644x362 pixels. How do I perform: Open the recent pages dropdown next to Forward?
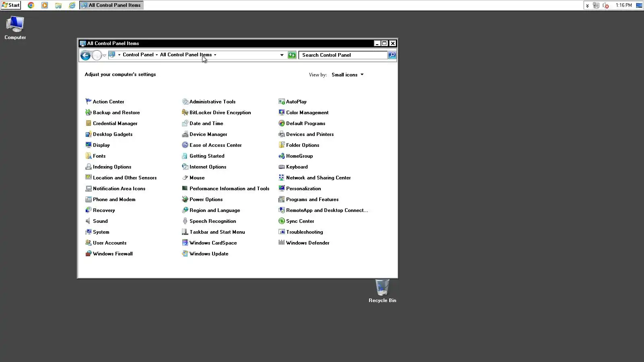(104, 55)
